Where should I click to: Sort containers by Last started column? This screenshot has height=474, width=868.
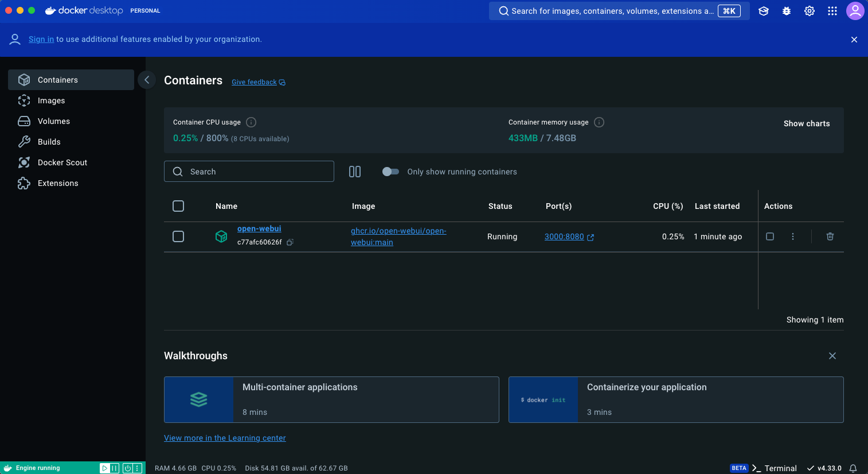tap(717, 206)
